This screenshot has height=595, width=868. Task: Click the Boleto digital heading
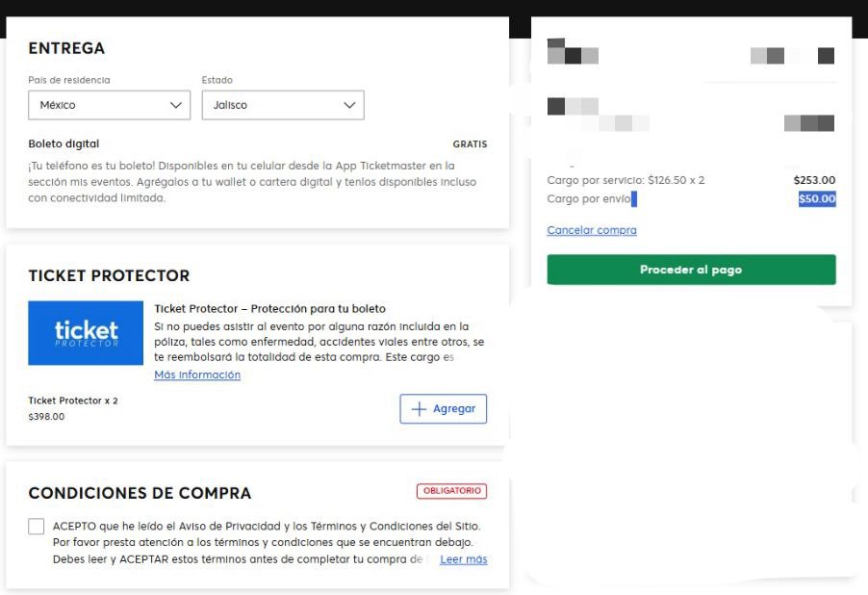(64, 143)
